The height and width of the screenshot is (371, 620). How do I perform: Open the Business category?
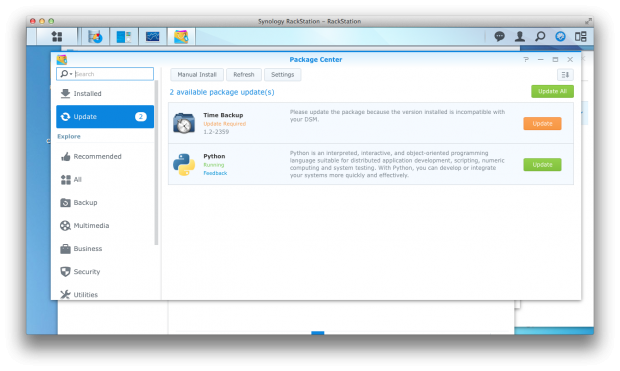click(105, 249)
